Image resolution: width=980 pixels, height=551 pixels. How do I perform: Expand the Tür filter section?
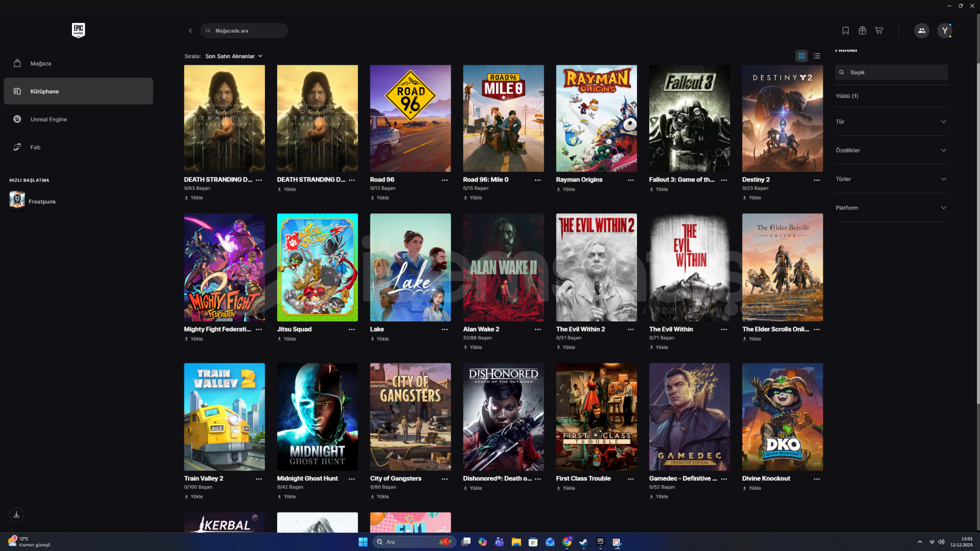(x=891, y=121)
